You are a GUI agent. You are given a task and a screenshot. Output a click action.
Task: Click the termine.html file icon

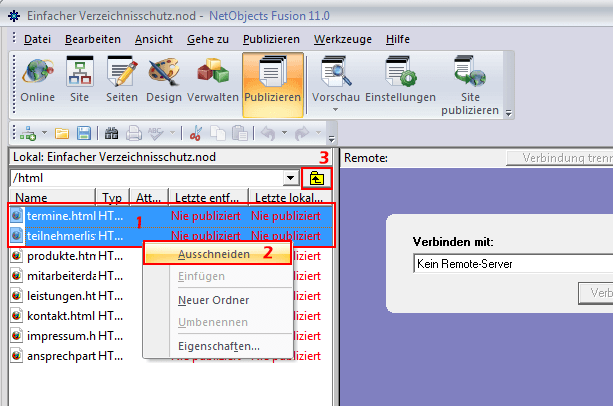tap(17, 215)
